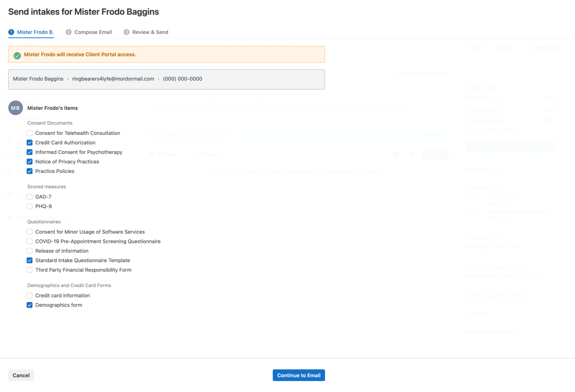Viewport: 575px width, 392px height.
Task: Click the Cancel button
Action: 21,375
